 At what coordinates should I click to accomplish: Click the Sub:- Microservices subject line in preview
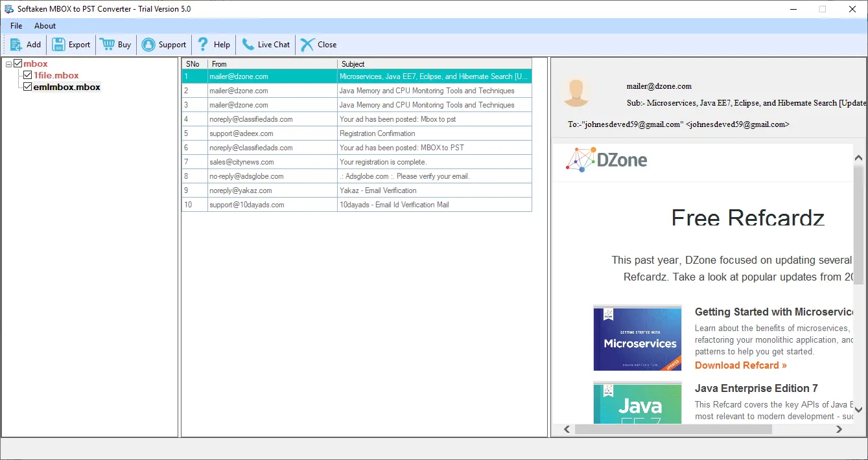click(746, 103)
